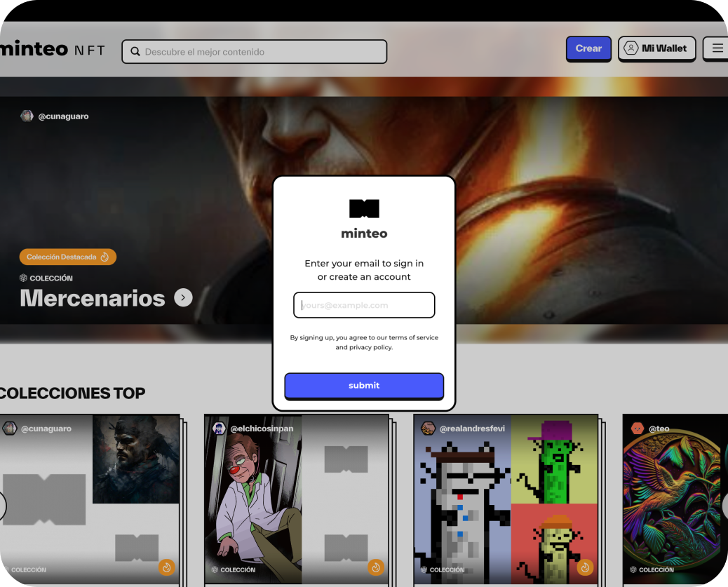Image resolution: width=728 pixels, height=587 pixels.
Task: Click the green pixel cactus thumbnail
Action: tap(554, 459)
